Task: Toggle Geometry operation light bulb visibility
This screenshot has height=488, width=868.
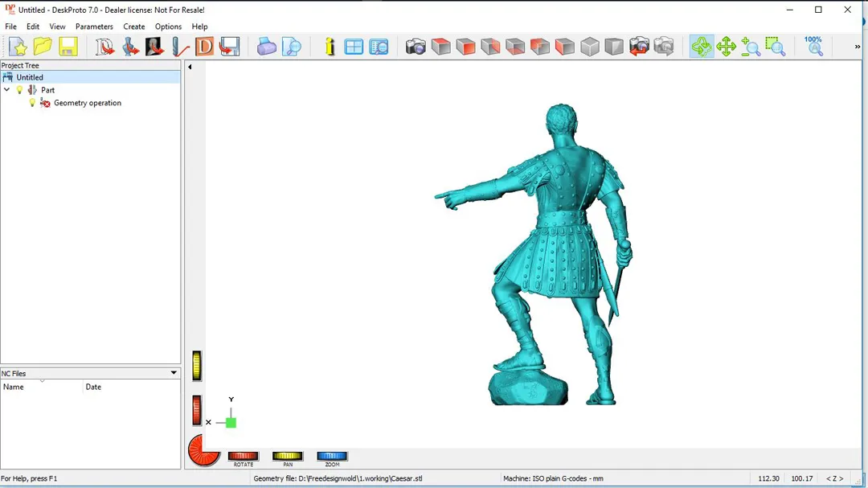Action: pyautogui.click(x=32, y=103)
